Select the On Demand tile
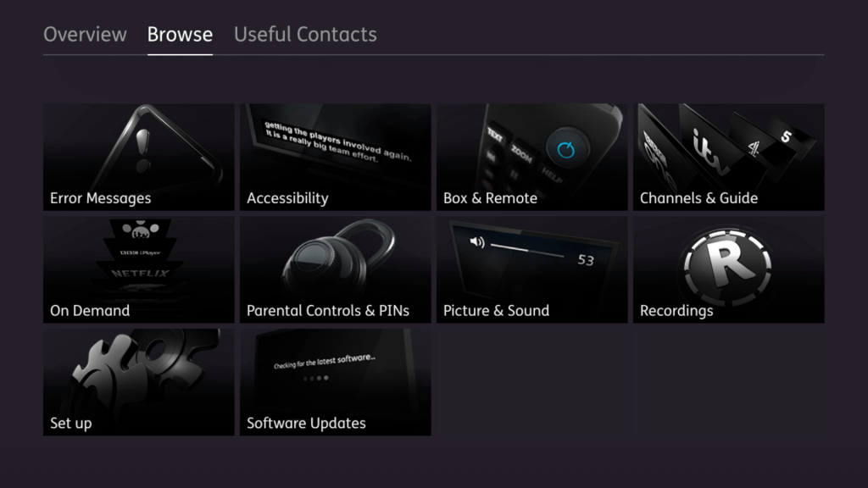Viewport: 868px width, 488px height. [138, 269]
